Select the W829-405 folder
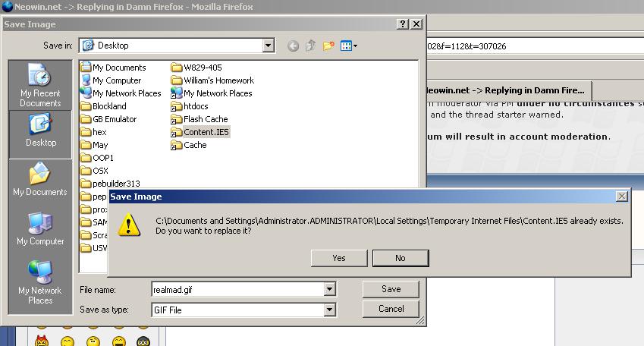Screen dimensions: 644x346 (196, 68)
